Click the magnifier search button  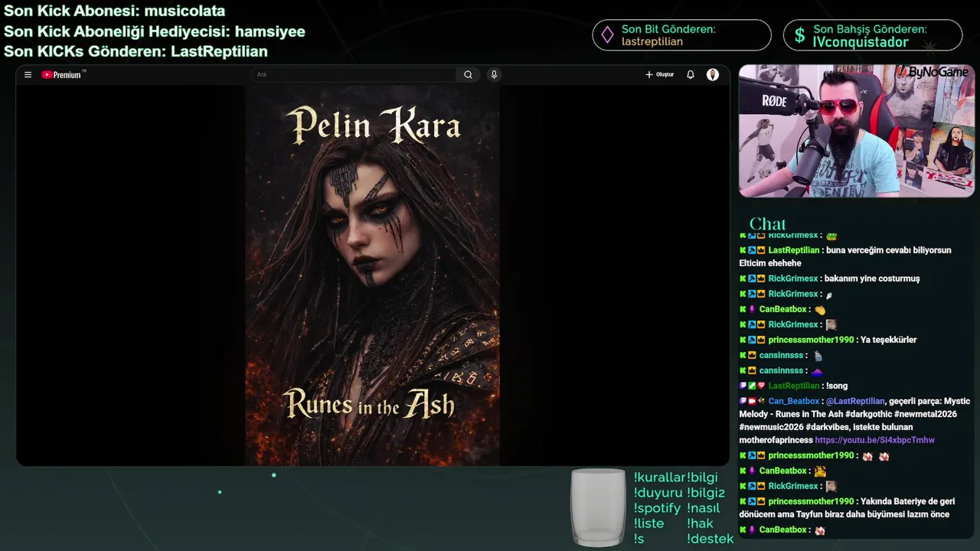(x=468, y=75)
